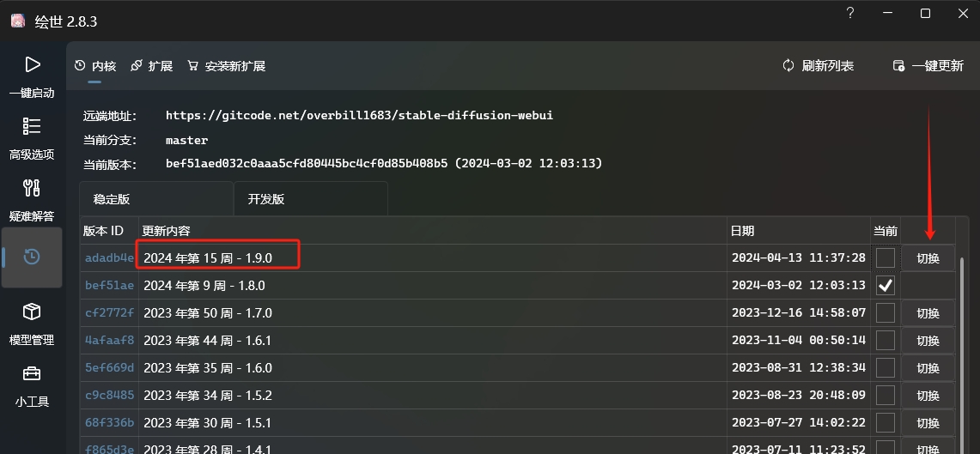Select version ID adadb4e

(109, 258)
